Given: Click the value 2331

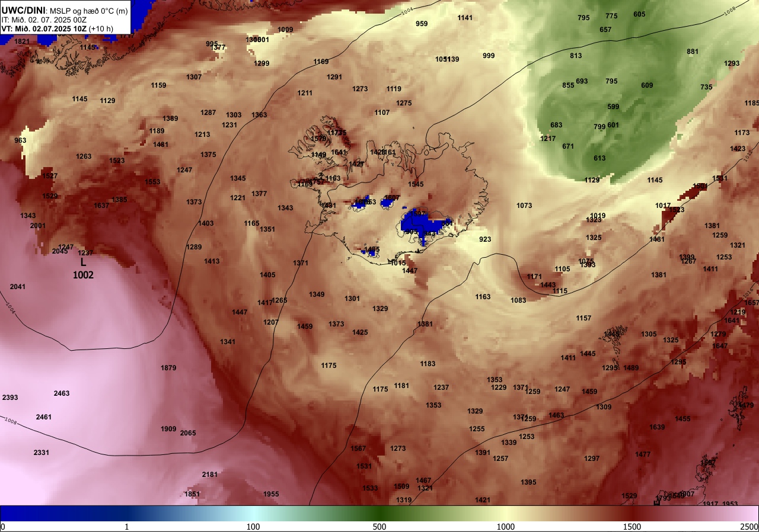Looking at the screenshot, I should click(42, 453).
